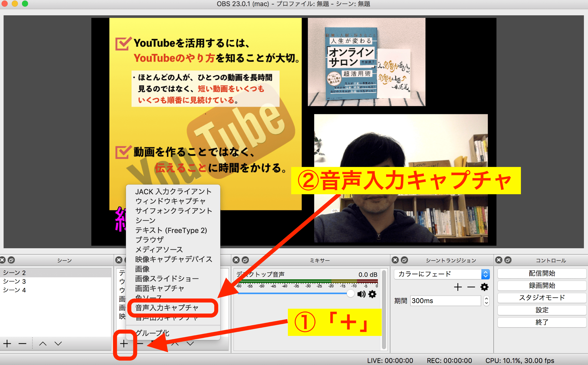
Task: Close the シーントランジション dock
Action: (395, 260)
